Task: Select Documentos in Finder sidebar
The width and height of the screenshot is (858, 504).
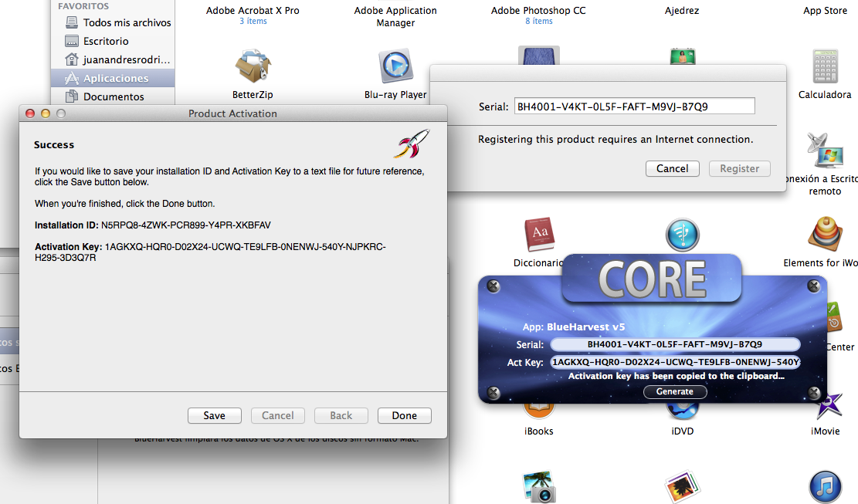Action: click(x=113, y=96)
